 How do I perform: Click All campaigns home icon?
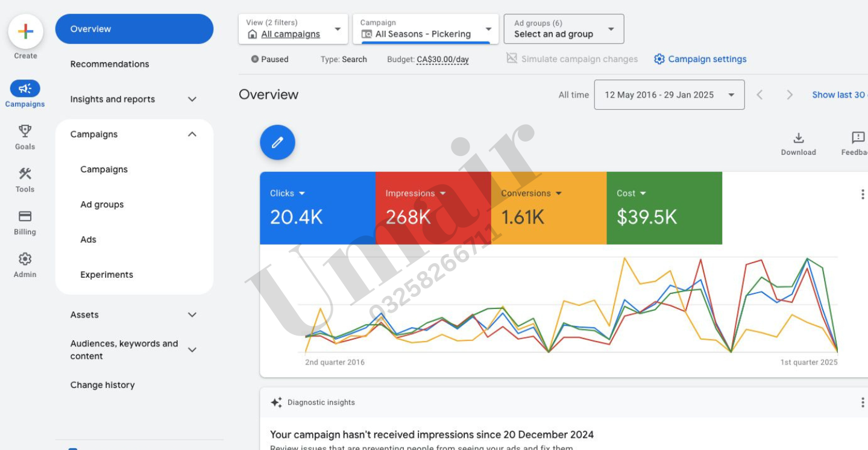point(253,34)
